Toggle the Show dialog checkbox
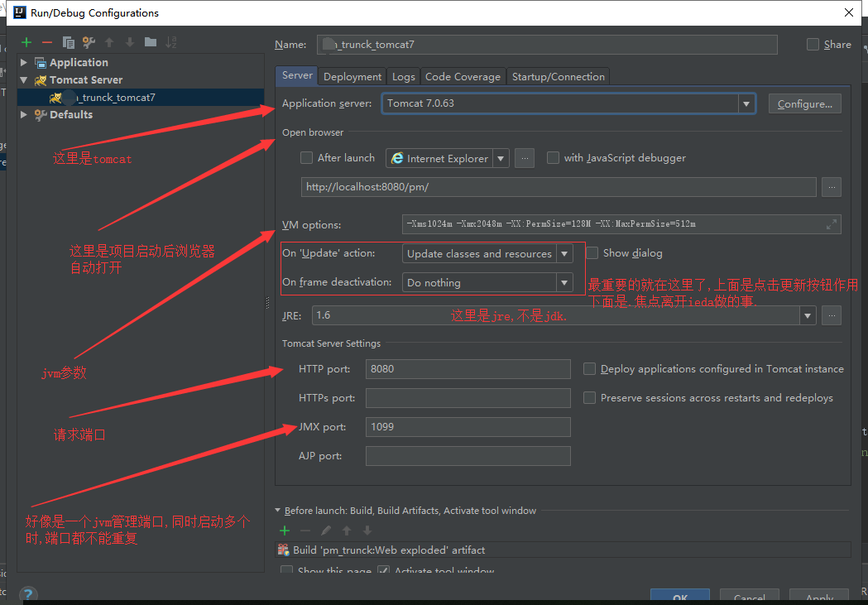The image size is (868, 605). click(592, 253)
